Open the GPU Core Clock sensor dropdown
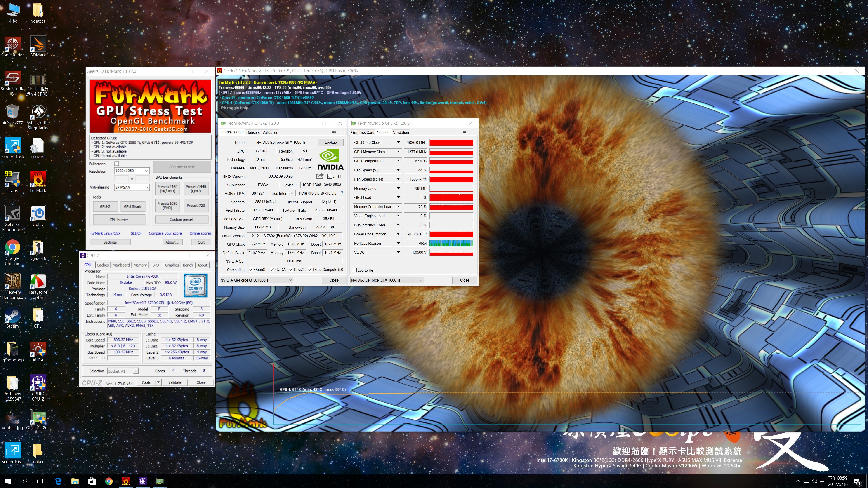 click(398, 143)
